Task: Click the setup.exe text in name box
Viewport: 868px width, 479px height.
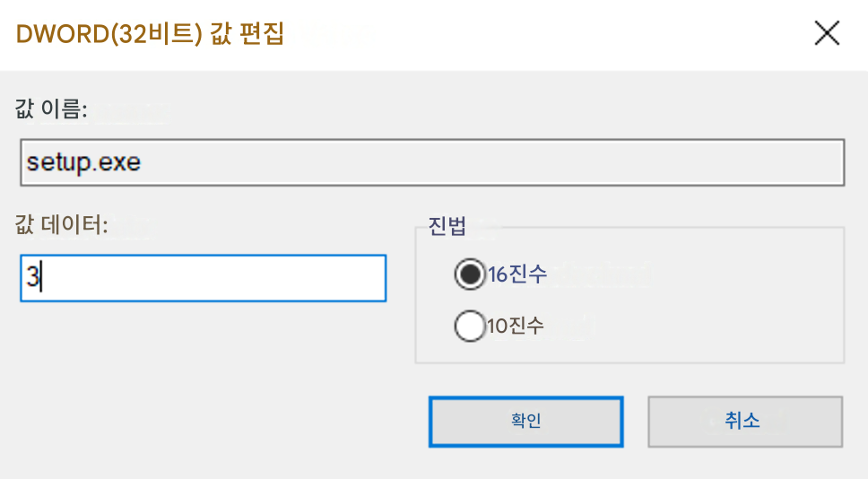Action: [x=83, y=162]
